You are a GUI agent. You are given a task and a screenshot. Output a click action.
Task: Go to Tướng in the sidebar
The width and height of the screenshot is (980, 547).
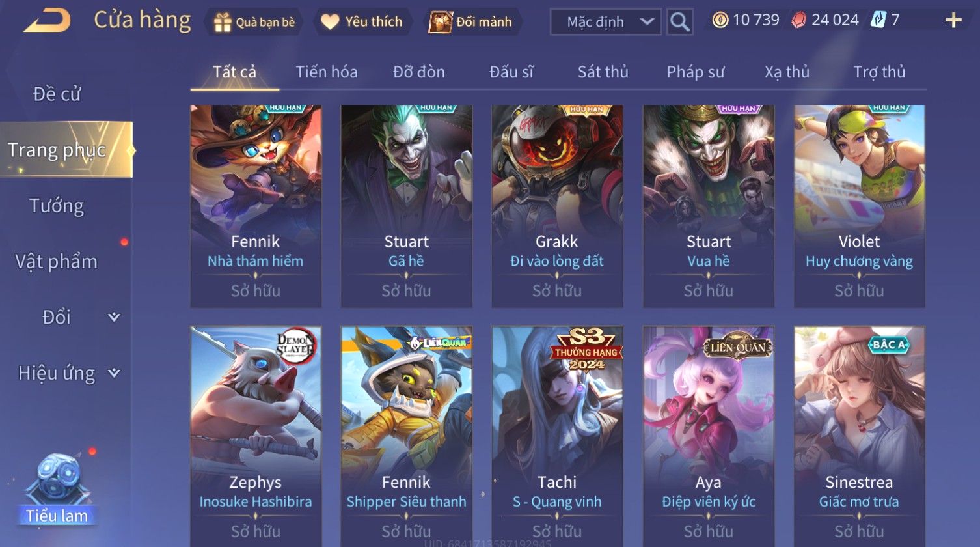57,206
